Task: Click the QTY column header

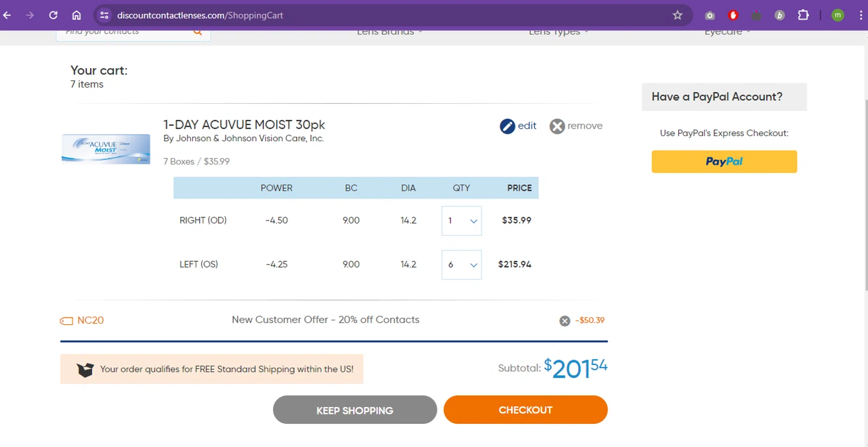Action: tap(461, 188)
